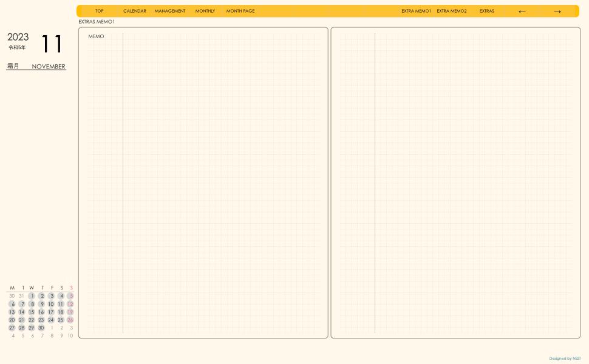Open the MANAGEMENT tab

170,11
